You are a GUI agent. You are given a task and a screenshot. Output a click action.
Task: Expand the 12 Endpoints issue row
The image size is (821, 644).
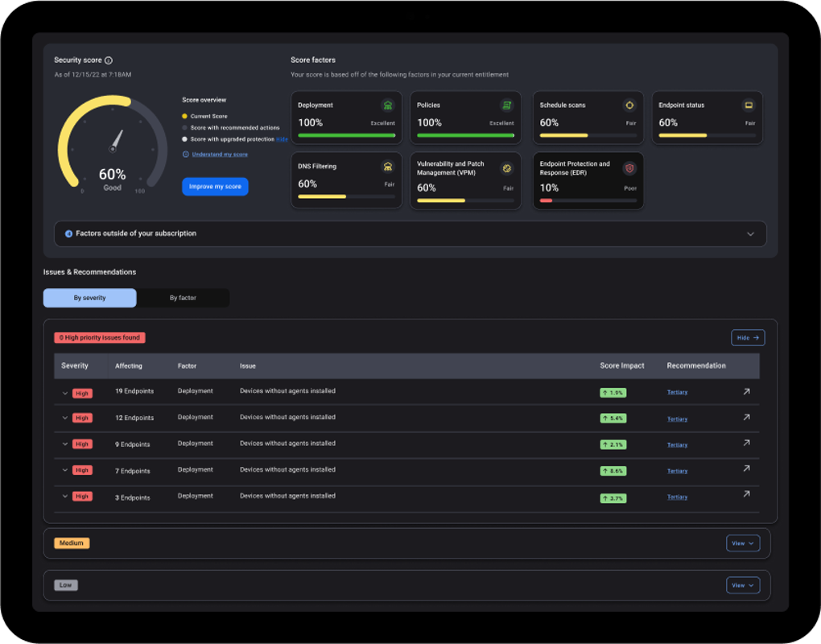coord(65,418)
